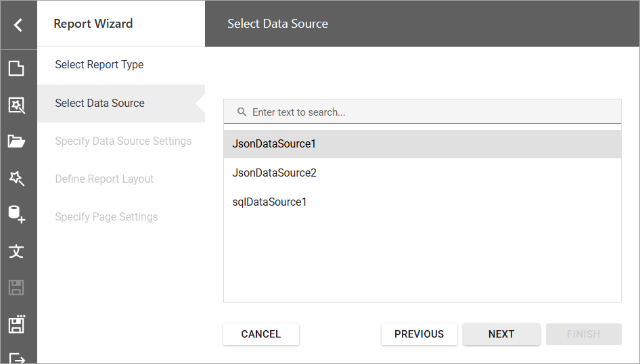The image size is (640, 364).
Task: Click the Add Data Source database icon
Action: [x=17, y=214]
